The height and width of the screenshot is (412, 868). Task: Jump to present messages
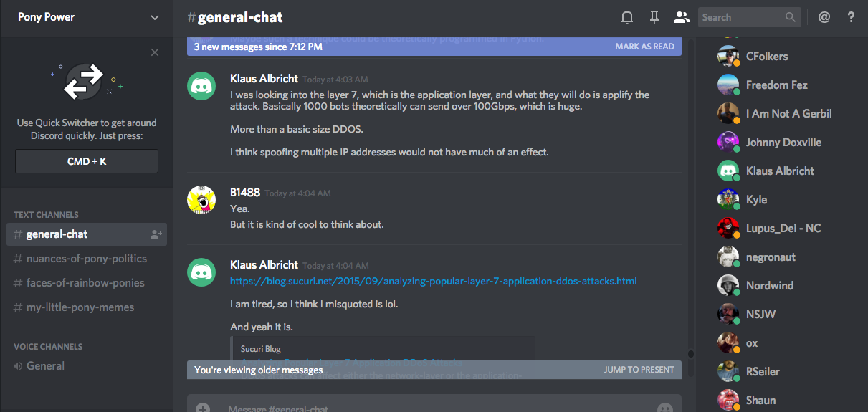[639, 370]
